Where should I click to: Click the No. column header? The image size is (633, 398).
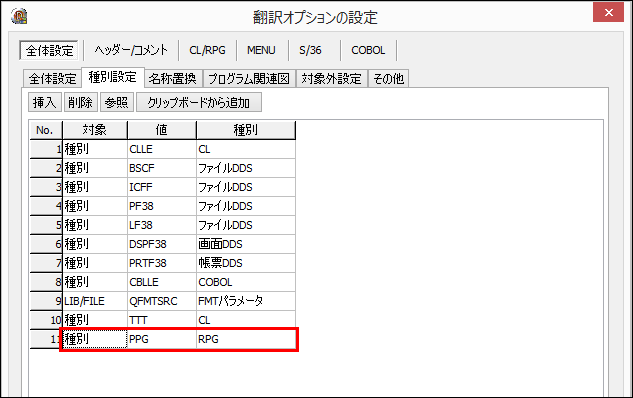coord(46,130)
